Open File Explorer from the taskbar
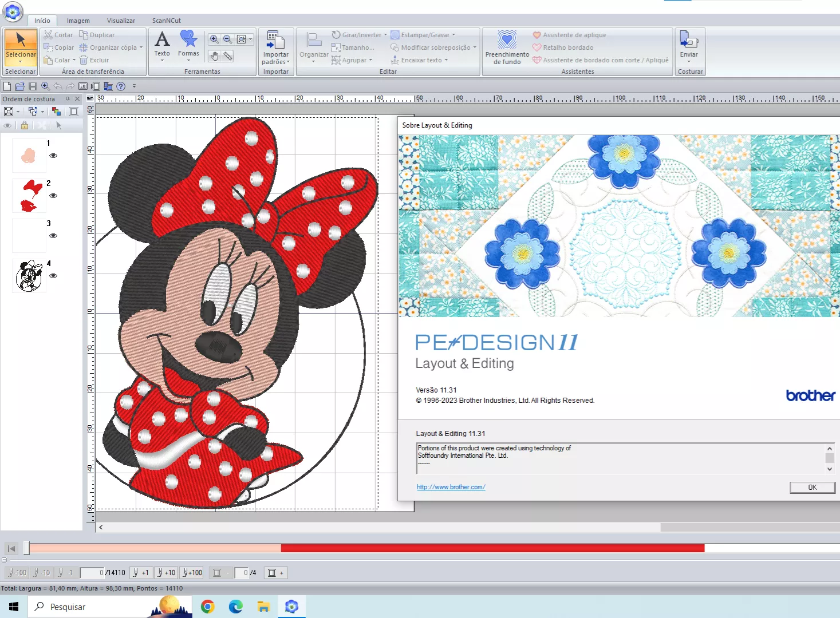The image size is (840, 618). [263, 607]
